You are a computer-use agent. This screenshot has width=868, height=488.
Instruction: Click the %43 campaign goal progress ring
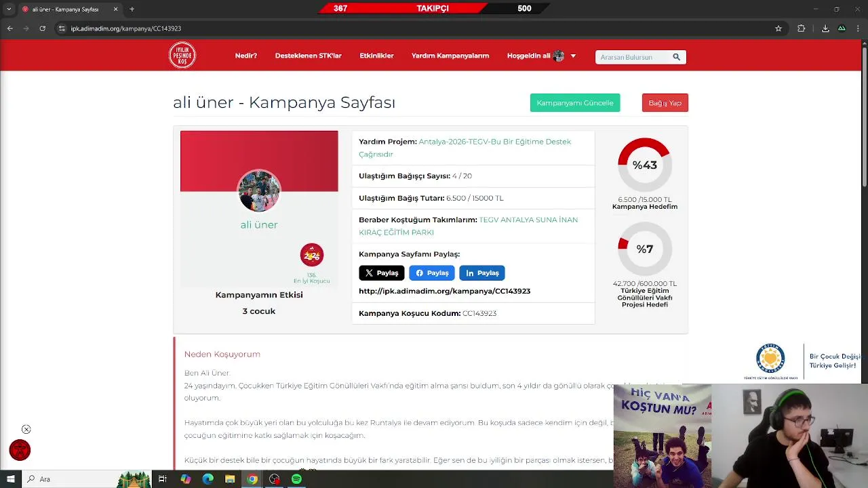coord(644,165)
